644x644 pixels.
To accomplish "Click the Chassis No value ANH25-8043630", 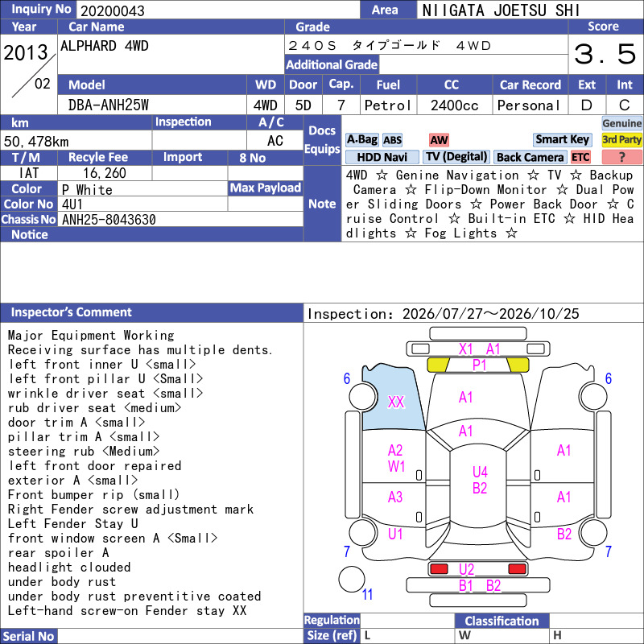I will (x=109, y=220).
